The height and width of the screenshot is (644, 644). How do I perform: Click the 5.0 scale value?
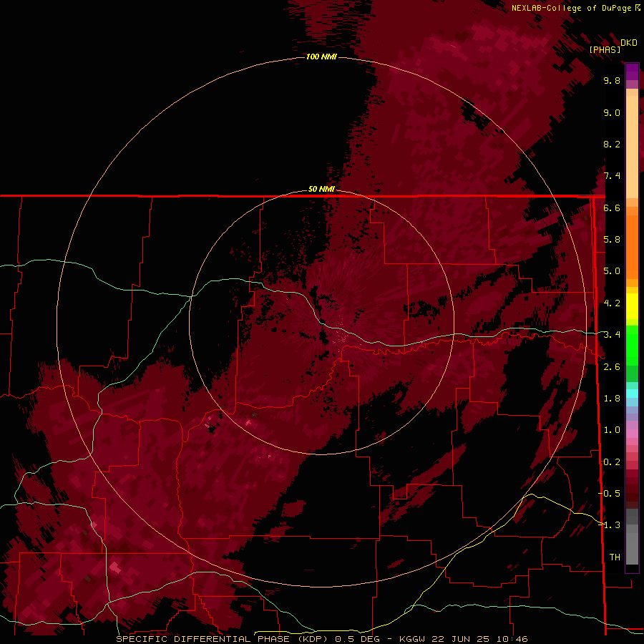click(612, 271)
